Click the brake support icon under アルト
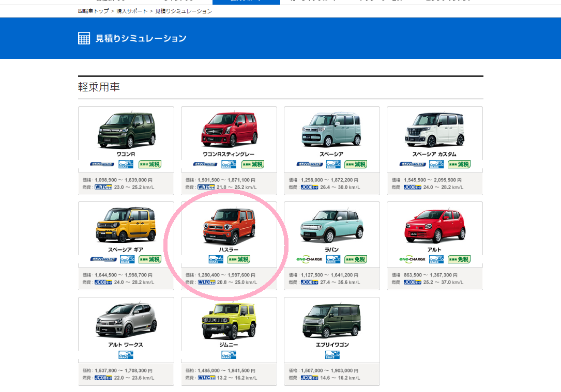This screenshot has width=561, height=392. point(436,259)
